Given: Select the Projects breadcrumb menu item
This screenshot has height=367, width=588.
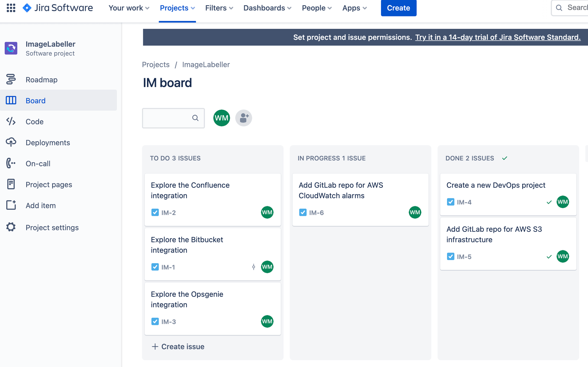Looking at the screenshot, I should point(156,64).
